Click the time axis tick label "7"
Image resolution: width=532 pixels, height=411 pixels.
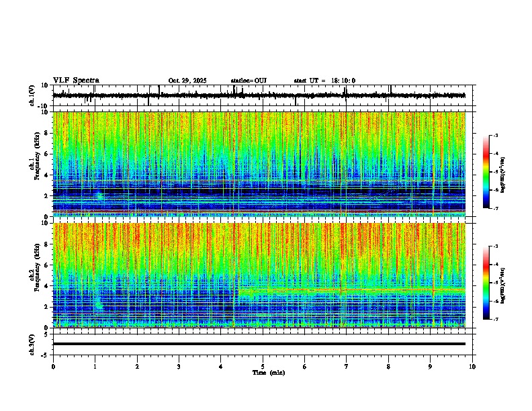click(x=347, y=367)
